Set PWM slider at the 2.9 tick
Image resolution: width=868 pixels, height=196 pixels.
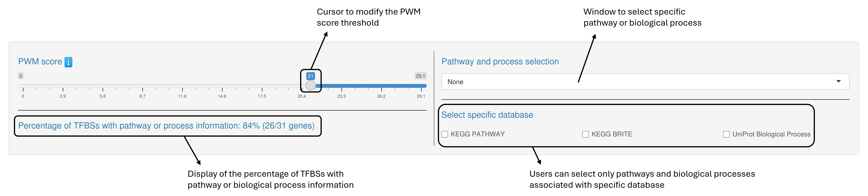pos(63,86)
